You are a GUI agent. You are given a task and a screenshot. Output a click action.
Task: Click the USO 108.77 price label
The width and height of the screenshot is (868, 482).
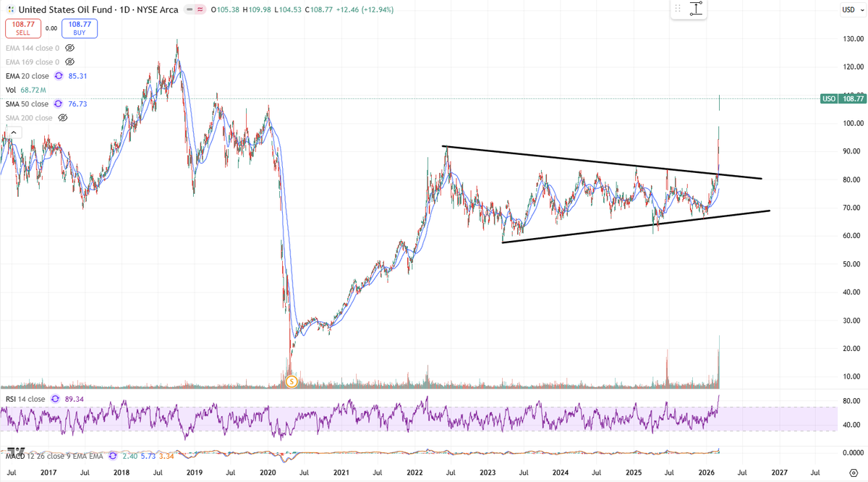842,98
